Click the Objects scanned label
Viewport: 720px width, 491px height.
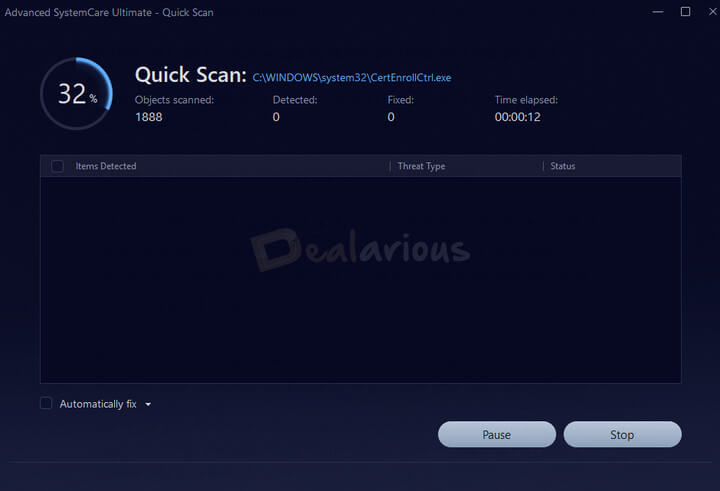pyautogui.click(x=174, y=100)
